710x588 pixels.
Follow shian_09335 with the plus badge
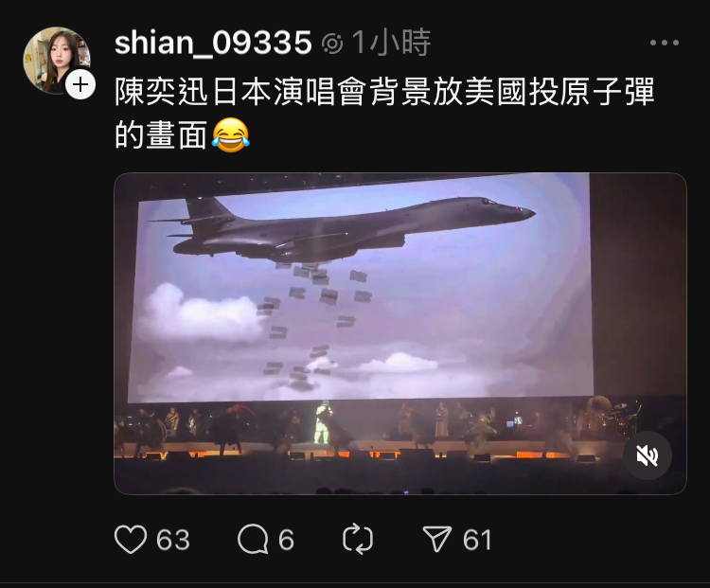point(80,84)
